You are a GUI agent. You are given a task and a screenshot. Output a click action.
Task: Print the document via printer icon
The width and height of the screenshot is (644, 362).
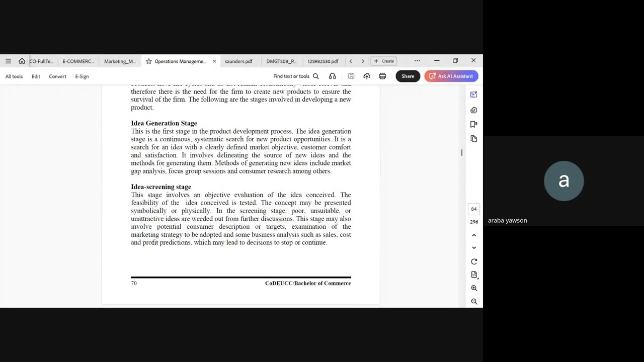click(382, 76)
